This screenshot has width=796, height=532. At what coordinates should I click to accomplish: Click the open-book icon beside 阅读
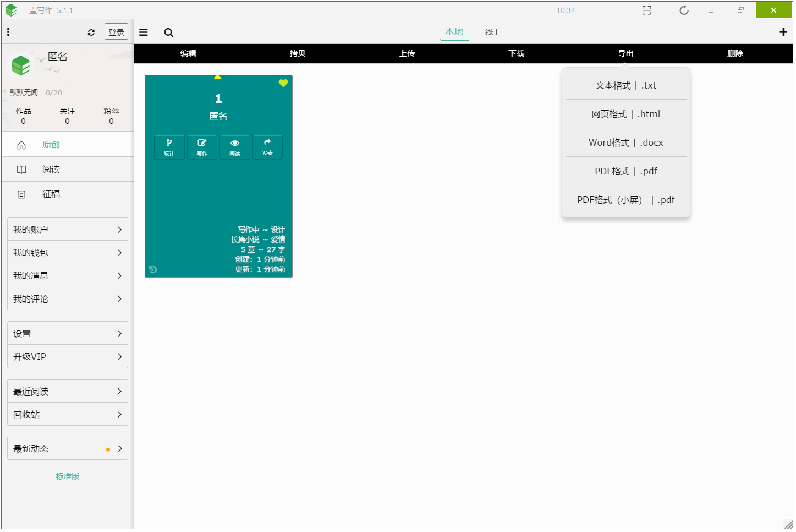(21, 170)
